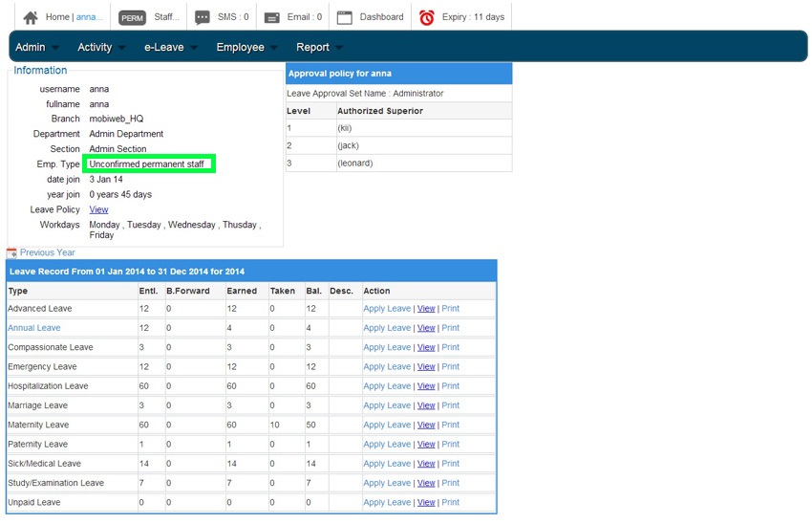Click the Home house icon
This screenshot has height=524, width=812.
[31, 17]
